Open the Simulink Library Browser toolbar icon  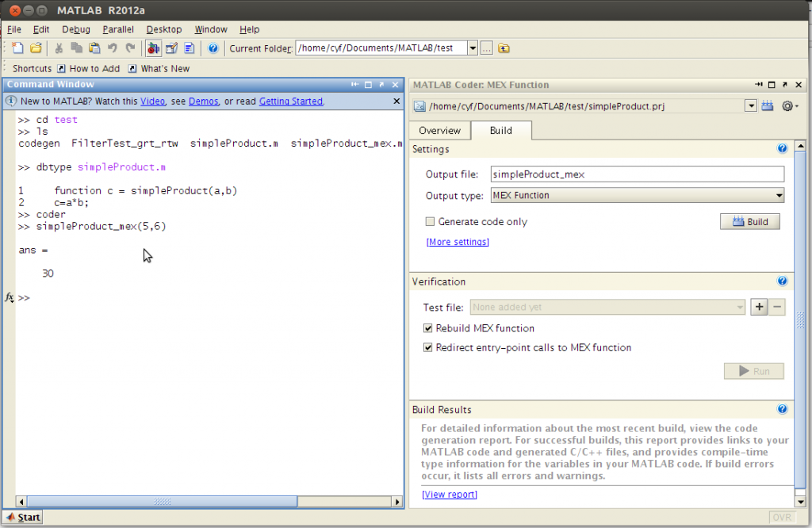click(x=153, y=48)
